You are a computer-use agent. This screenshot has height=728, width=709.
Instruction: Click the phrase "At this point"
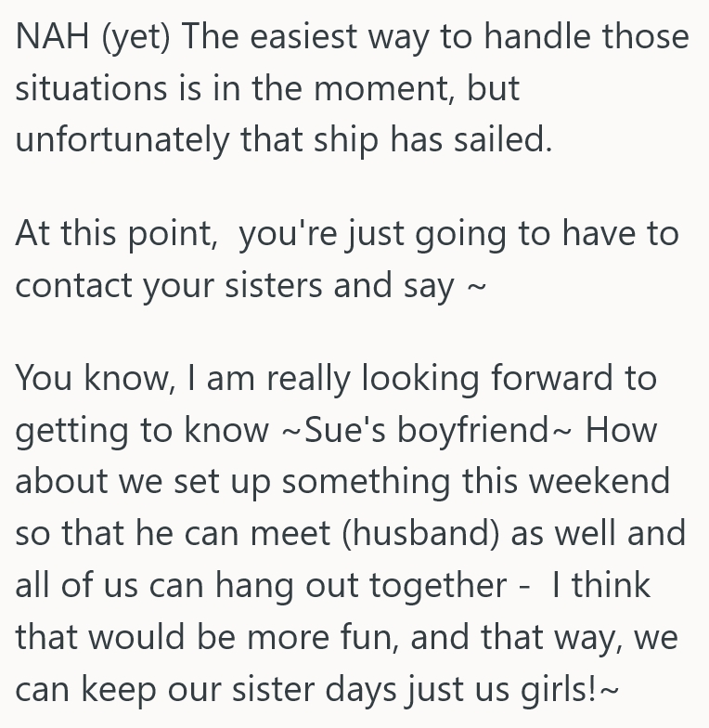[113, 233]
